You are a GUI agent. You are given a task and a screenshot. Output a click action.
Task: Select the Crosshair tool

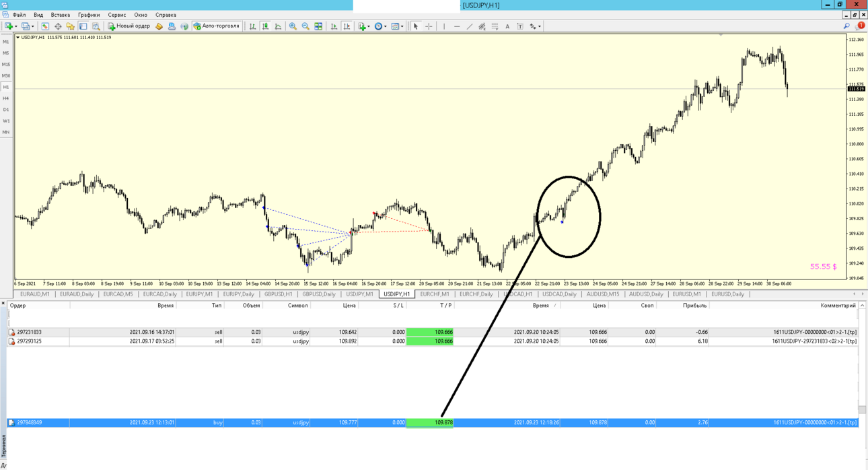pyautogui.click(x=429, y=26)
